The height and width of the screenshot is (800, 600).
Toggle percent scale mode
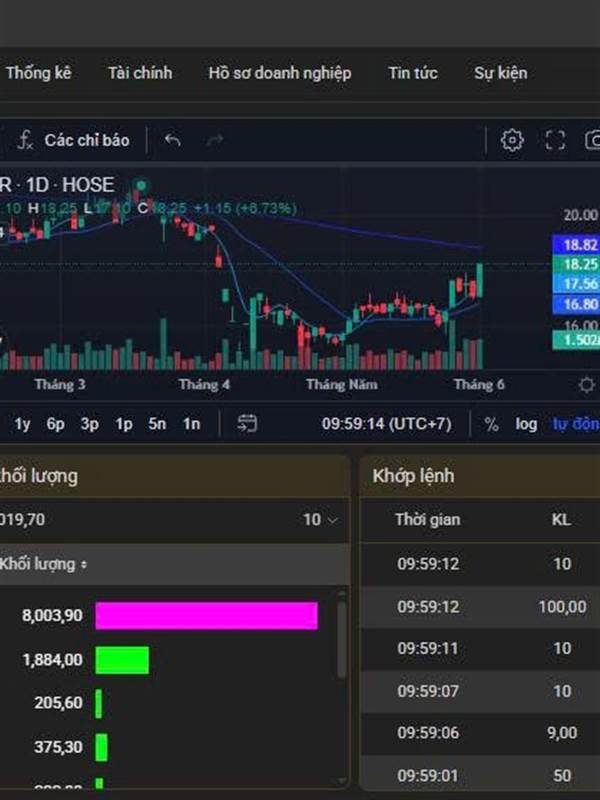point(491,424)
